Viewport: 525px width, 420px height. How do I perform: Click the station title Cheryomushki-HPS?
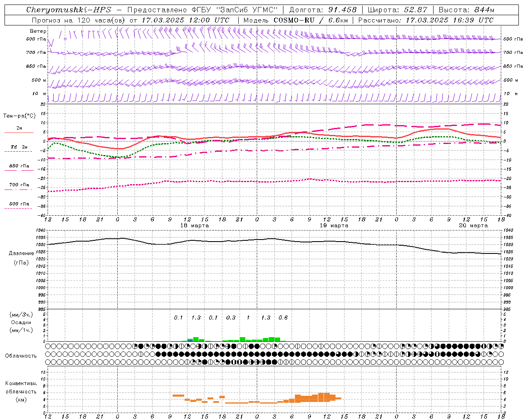(x=68, y=10)
